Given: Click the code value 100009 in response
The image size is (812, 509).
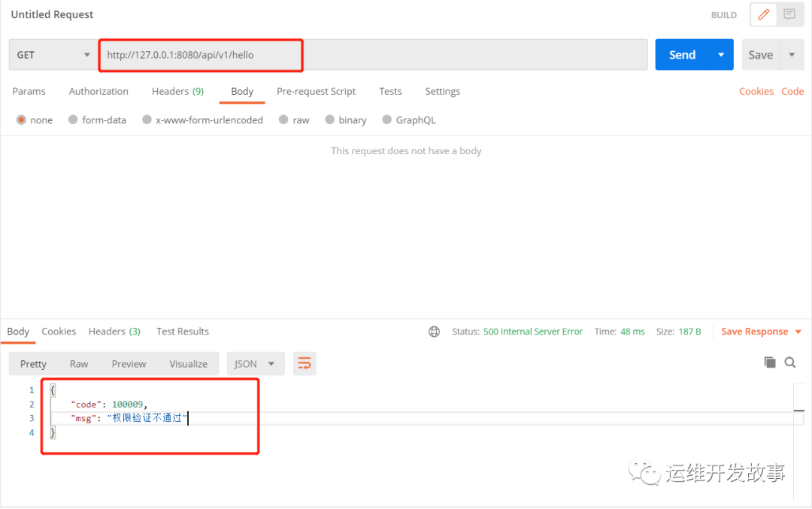Looking at the screenshot, I should [127, 404].
